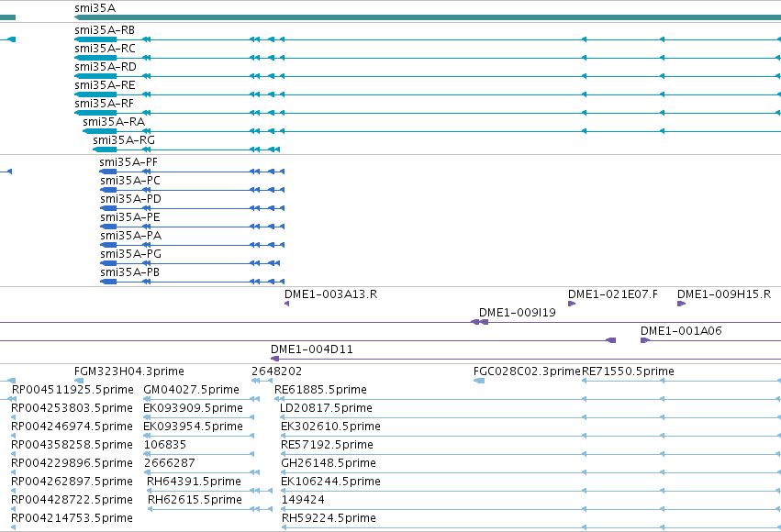
Task: Select EST RP004428722.5prime
Action: coord(72,500)
